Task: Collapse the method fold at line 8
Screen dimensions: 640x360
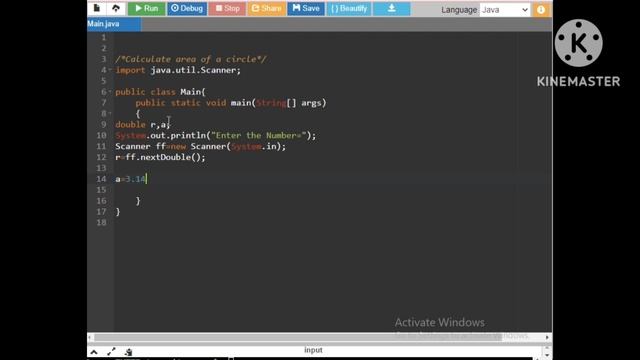Action: [110, 113]
